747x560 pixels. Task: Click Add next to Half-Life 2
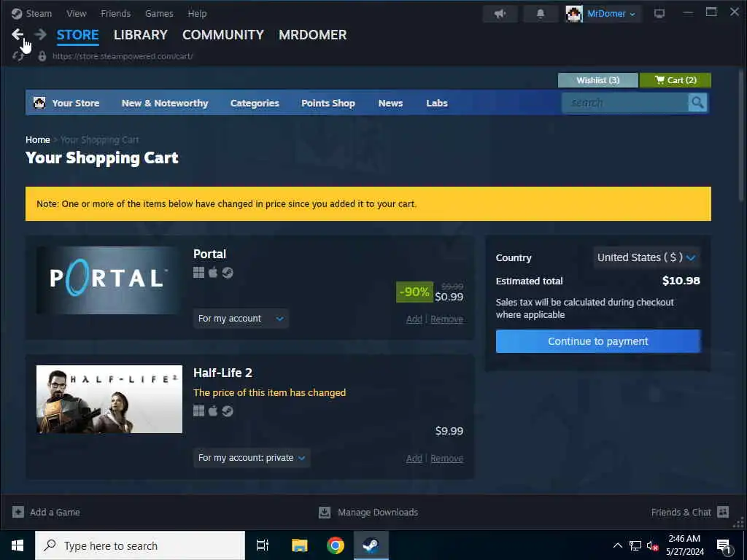(414, 458)
